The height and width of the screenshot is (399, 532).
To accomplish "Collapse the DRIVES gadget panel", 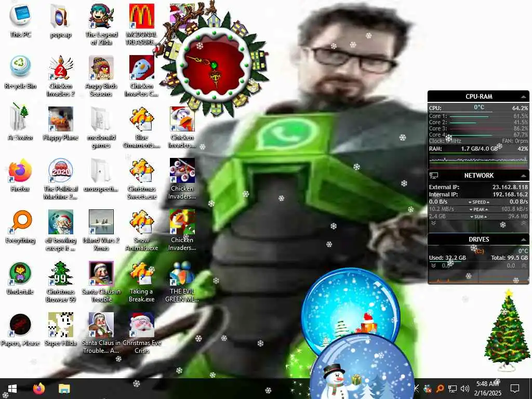I will [524, 240].
